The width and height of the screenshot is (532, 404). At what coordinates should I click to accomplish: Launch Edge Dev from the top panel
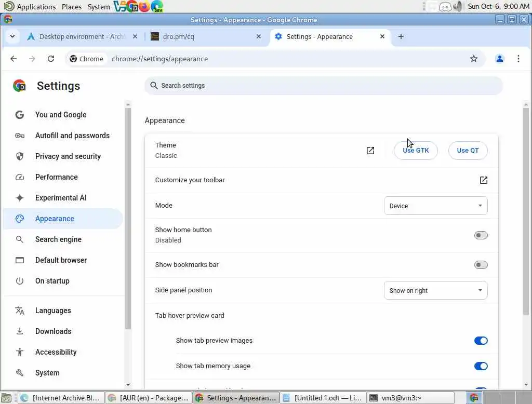(157, 6)
